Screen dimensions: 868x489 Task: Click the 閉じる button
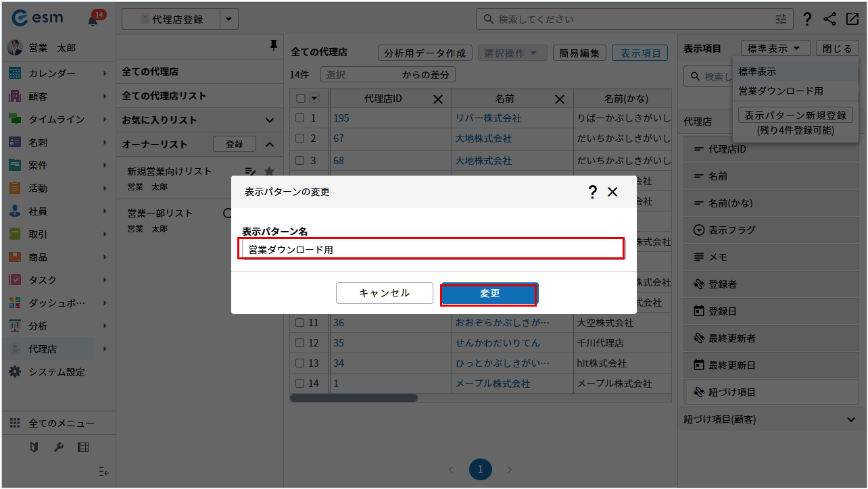click(838, 49)
